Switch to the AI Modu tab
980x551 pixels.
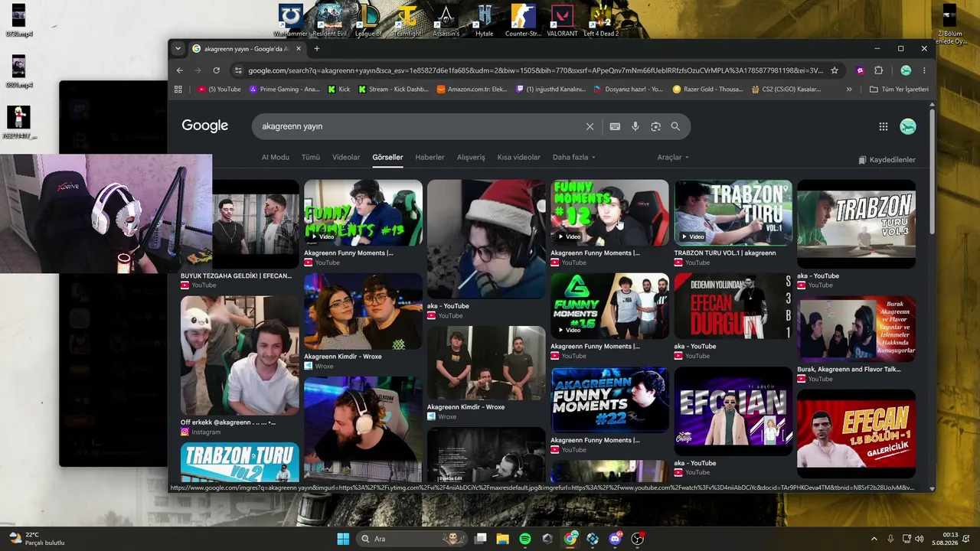point(276,158)
